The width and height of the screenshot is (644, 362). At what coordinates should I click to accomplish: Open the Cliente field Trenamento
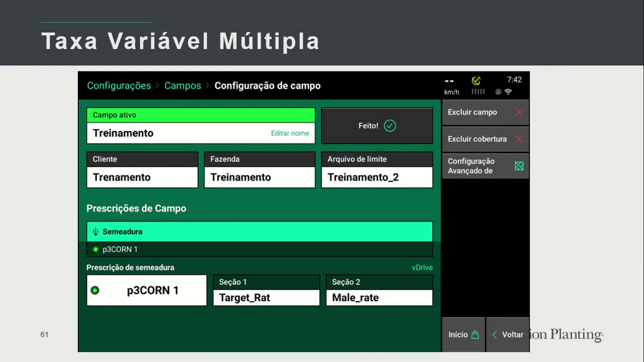tap(142, 170)
